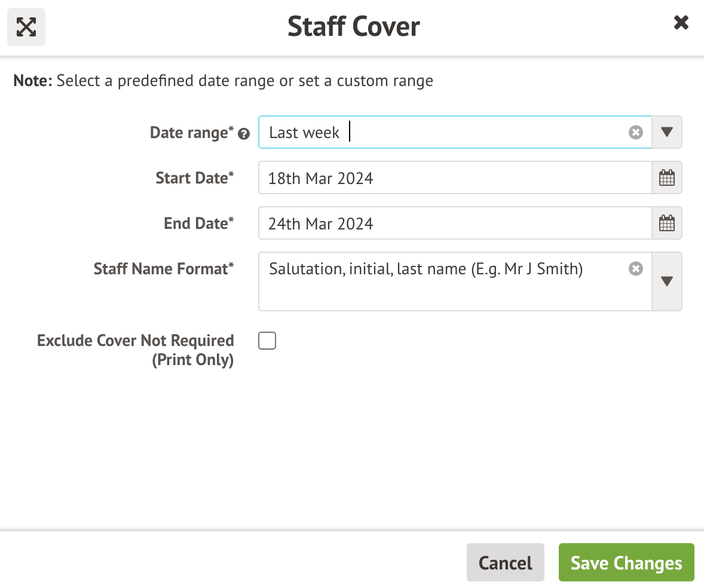This screenshot has height=588, width=704.
Task: Close the Staff Cover dialog
Action: (681, 23)
